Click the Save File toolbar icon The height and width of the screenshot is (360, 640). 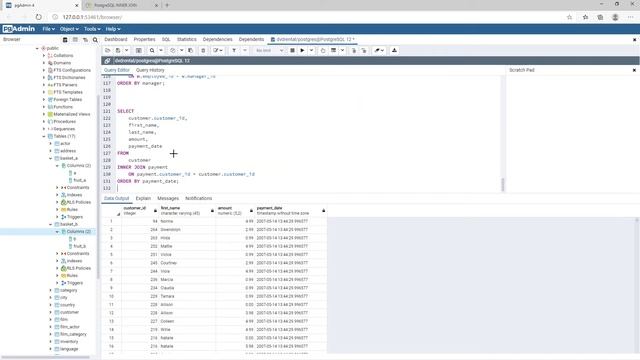(x=118, y=51)
